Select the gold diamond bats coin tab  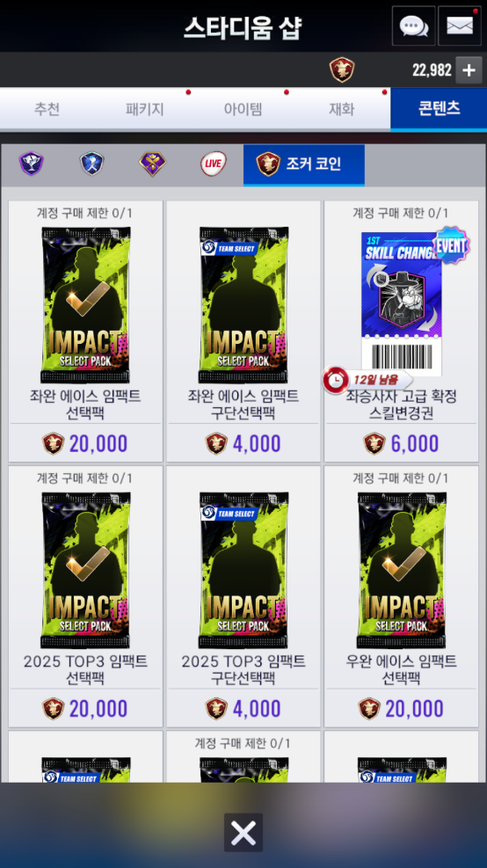tap(152, 164)
